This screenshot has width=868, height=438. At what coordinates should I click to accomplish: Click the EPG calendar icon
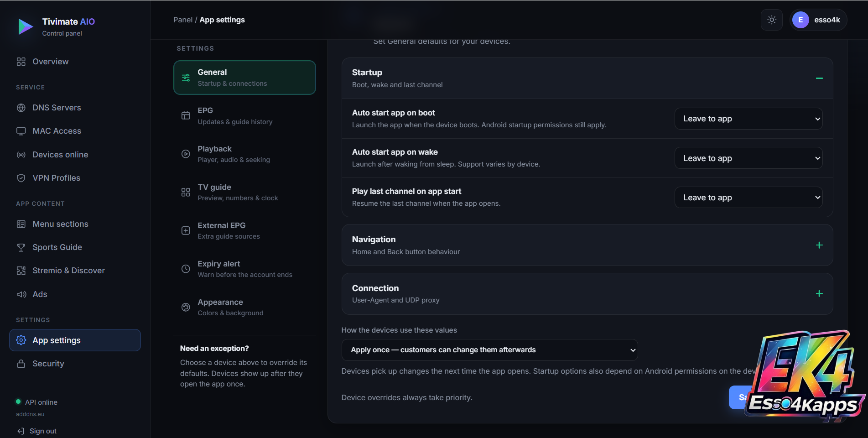point(186,115)
